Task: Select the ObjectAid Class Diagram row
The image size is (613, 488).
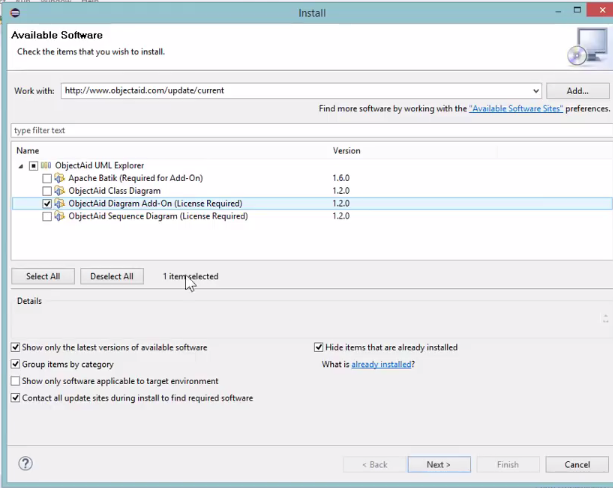Action: 312,191
